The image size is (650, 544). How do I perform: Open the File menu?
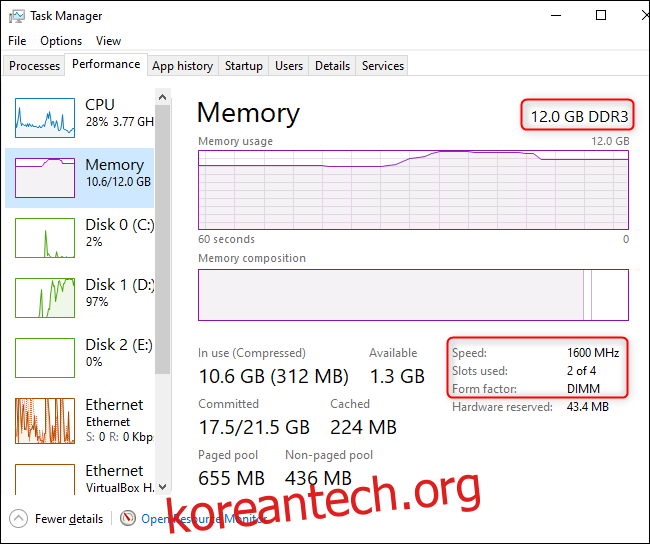coord(17,41)
